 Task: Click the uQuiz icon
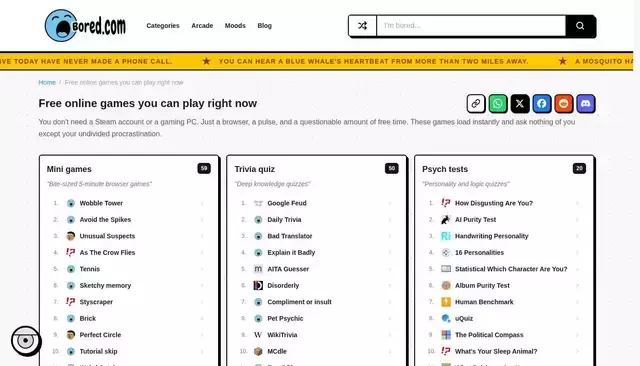pos(446,318)
